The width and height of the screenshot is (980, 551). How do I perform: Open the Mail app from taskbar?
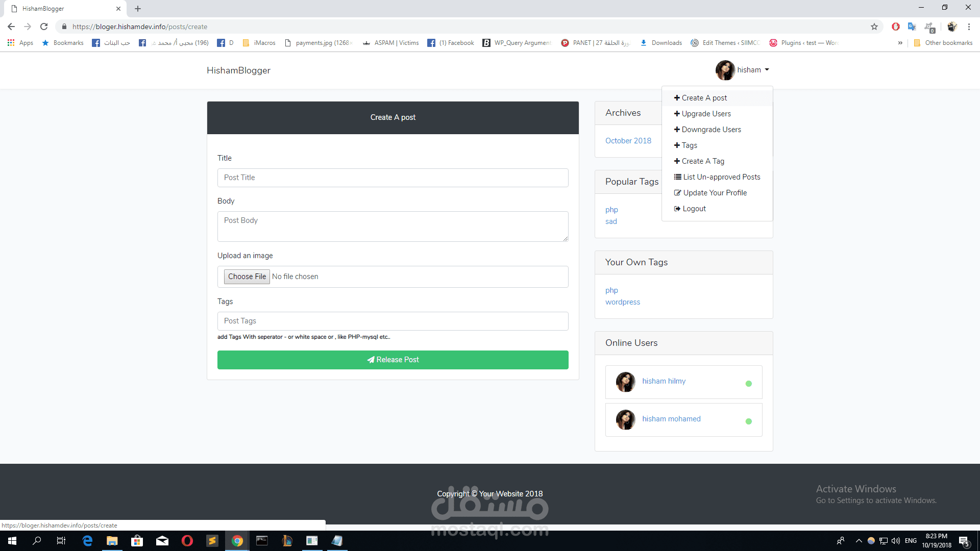pos(162,541)
